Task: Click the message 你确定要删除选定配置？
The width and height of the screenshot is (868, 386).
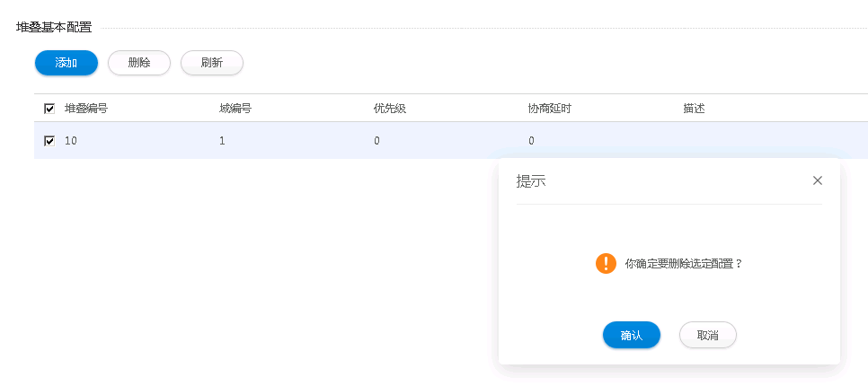Action: 684,264
